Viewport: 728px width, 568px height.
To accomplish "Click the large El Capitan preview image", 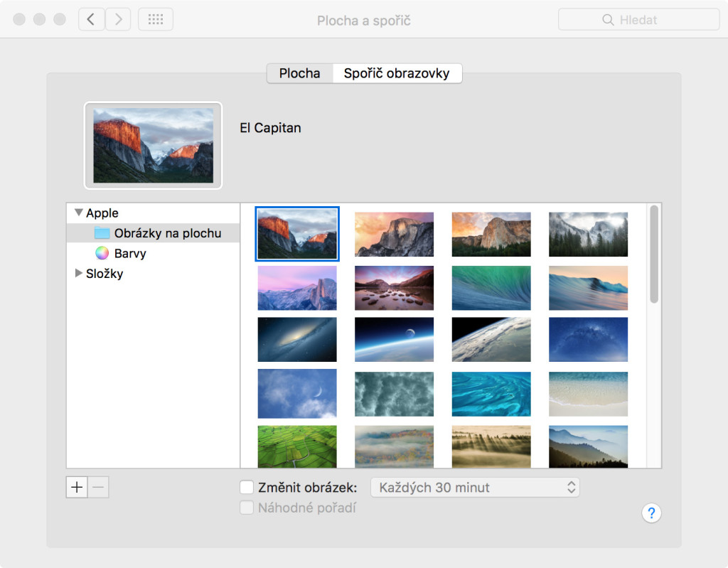I will 154,145.
